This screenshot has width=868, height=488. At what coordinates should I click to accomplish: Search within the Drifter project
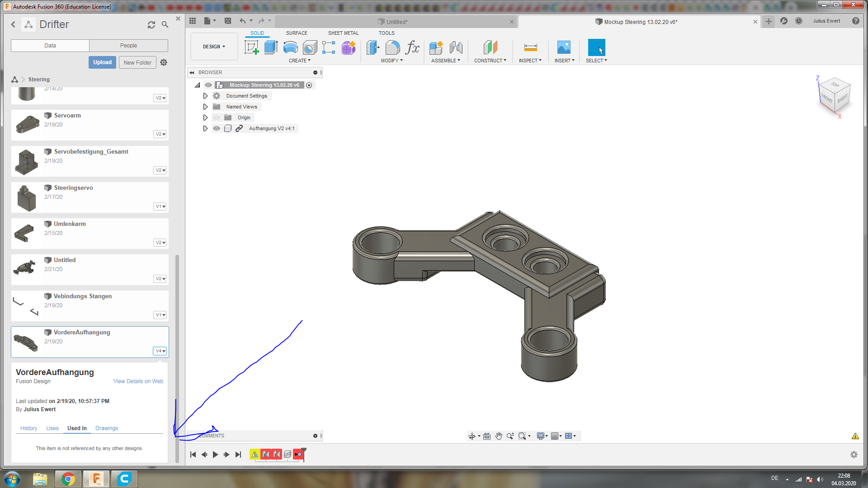point(165,25)
